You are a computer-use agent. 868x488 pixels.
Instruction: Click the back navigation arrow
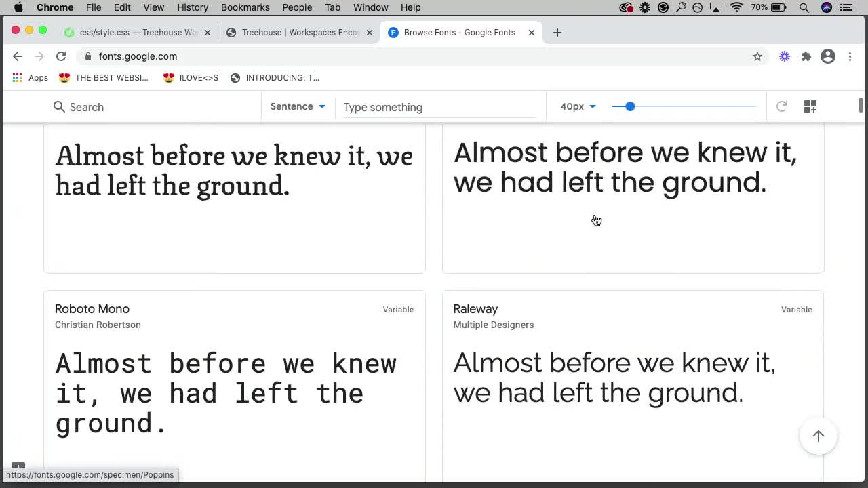[x=18, y=56]
